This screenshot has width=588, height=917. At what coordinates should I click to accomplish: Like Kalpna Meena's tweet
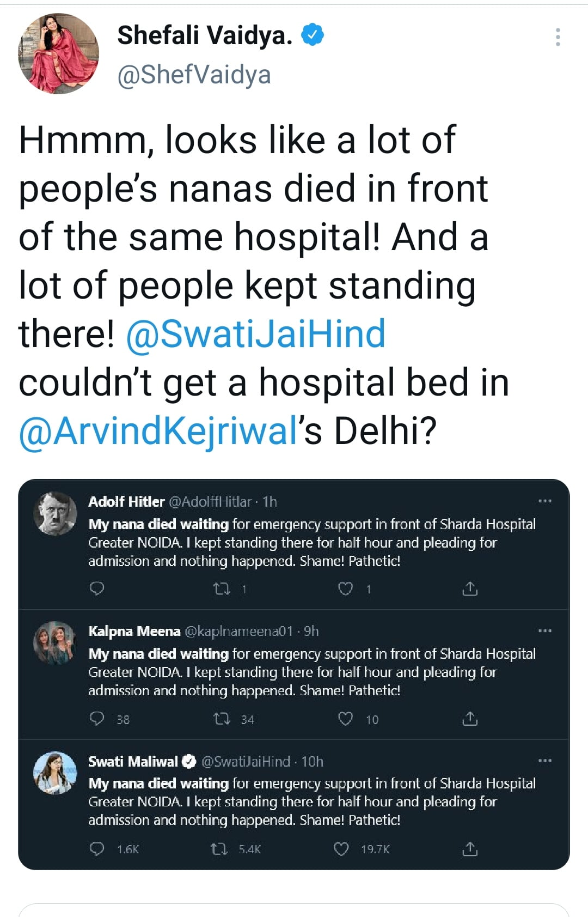[346, 719]
